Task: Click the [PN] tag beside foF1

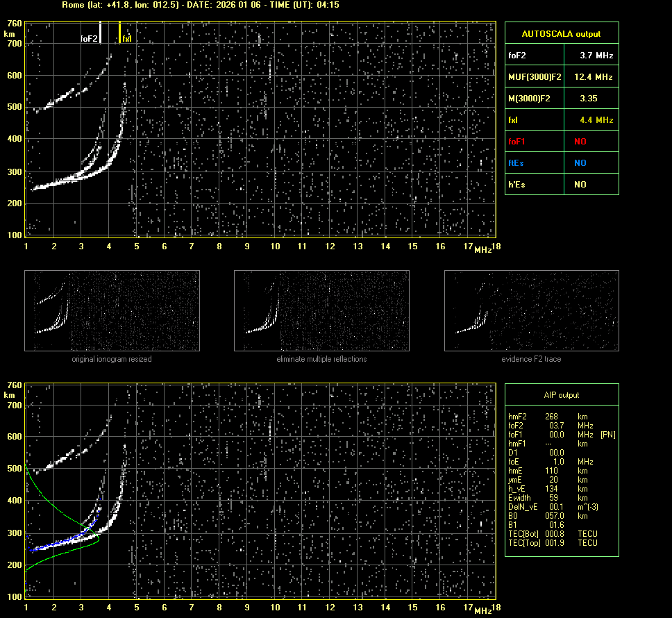Action: click(x=607, y=435)
